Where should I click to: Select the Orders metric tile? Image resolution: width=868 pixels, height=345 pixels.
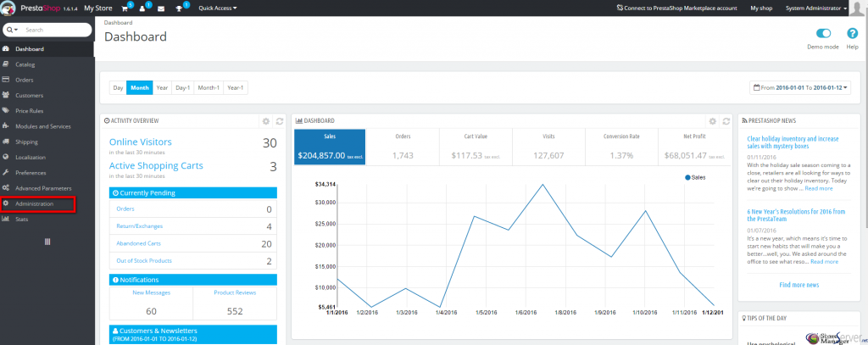pos(403,147)
